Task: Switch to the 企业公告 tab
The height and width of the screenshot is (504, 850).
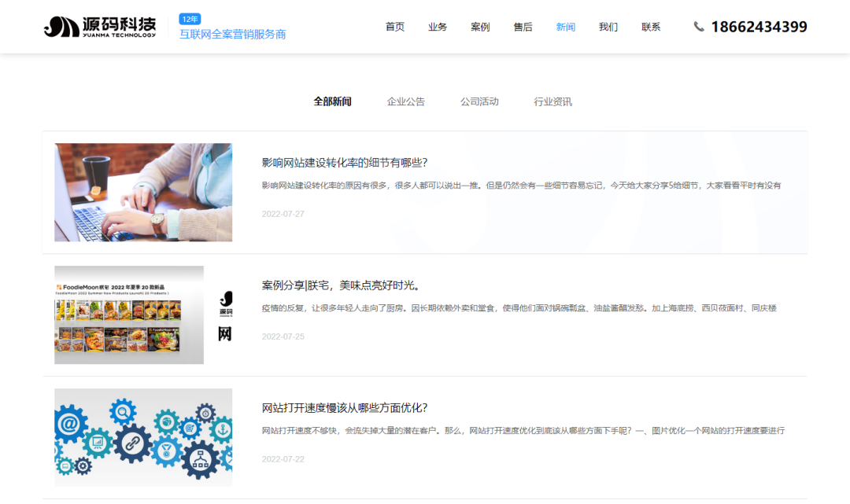Action: (x=406, y=101)
